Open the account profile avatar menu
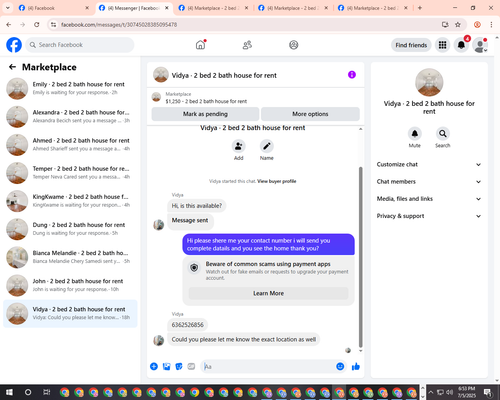Viewport: 500px width, 400px height. point(480,45)
